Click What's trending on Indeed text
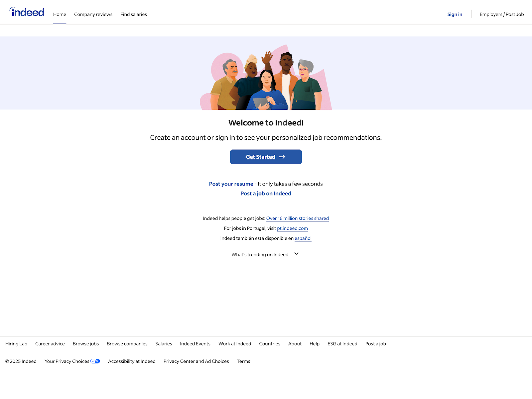 260,255
